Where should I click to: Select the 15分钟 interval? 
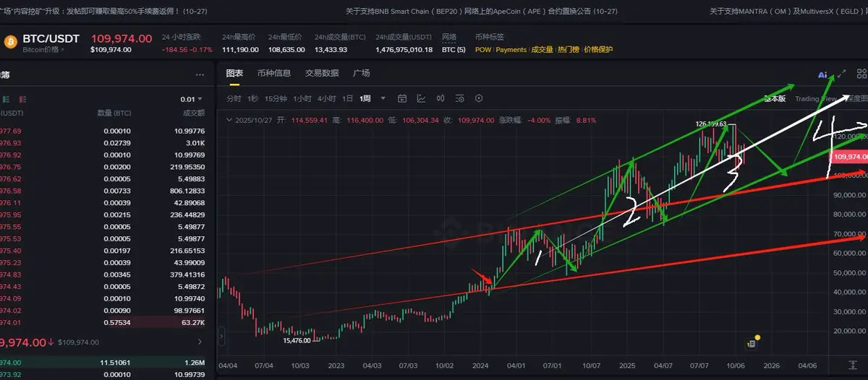pyautogui.click(x=276, y=98)
